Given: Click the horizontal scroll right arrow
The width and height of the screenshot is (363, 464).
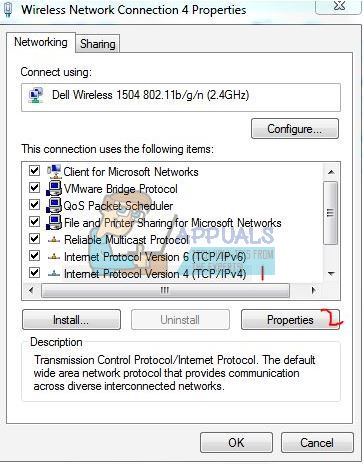Looking at the screenshot, I should click(x=313, y=290).
